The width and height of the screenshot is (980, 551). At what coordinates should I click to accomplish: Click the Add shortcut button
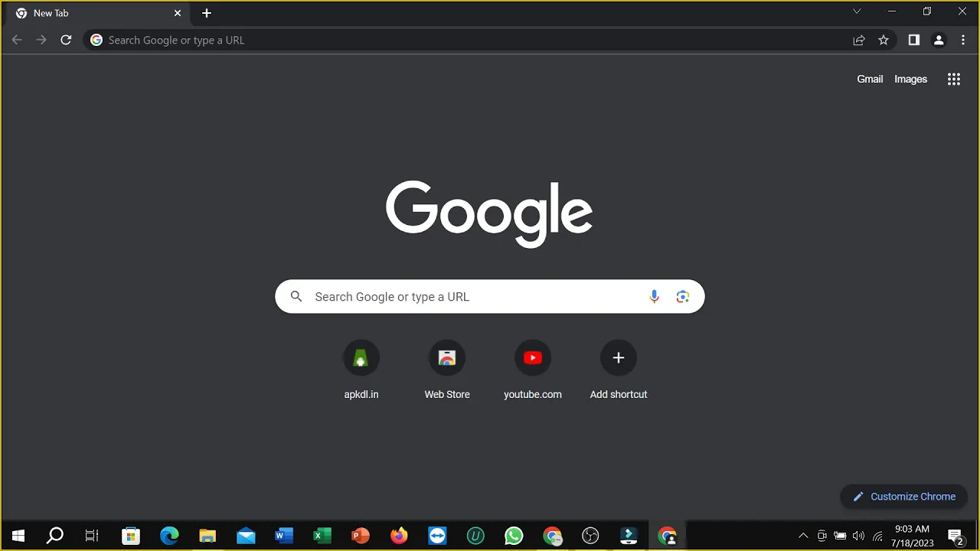(619, 371)
